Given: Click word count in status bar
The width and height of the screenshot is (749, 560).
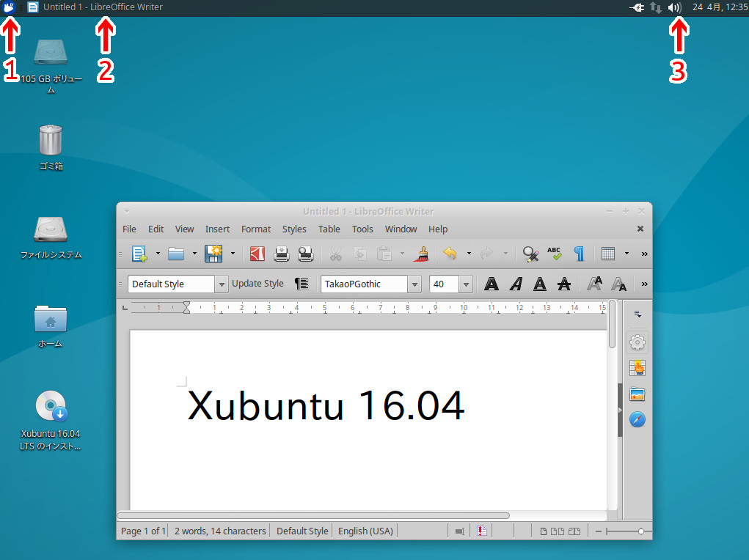Looking at the screenshot, I should tap(220, 531).
